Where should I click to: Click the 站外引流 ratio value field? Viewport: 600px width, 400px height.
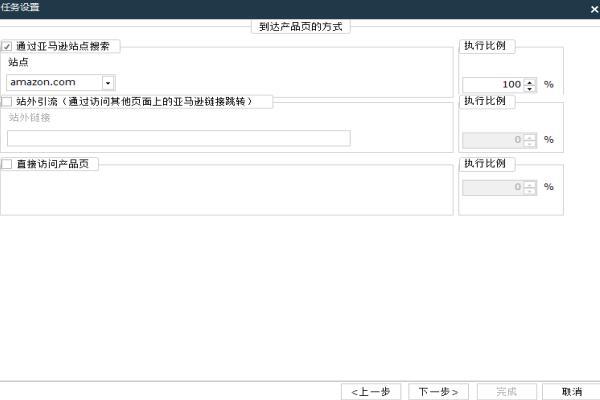494,140
